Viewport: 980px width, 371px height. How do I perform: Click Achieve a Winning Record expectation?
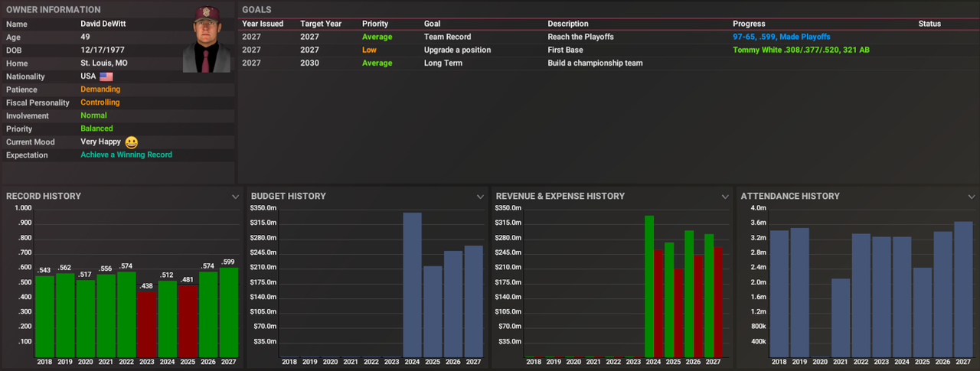point(126,155)
